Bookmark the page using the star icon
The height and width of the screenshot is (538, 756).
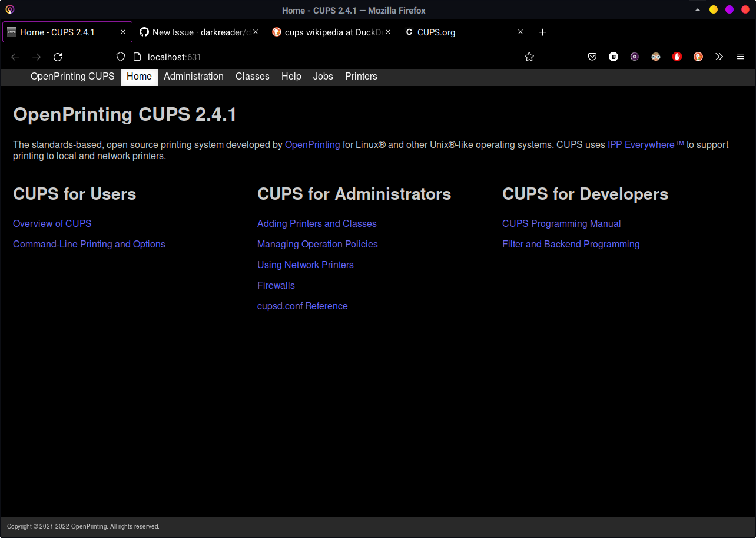coord(529,57)
